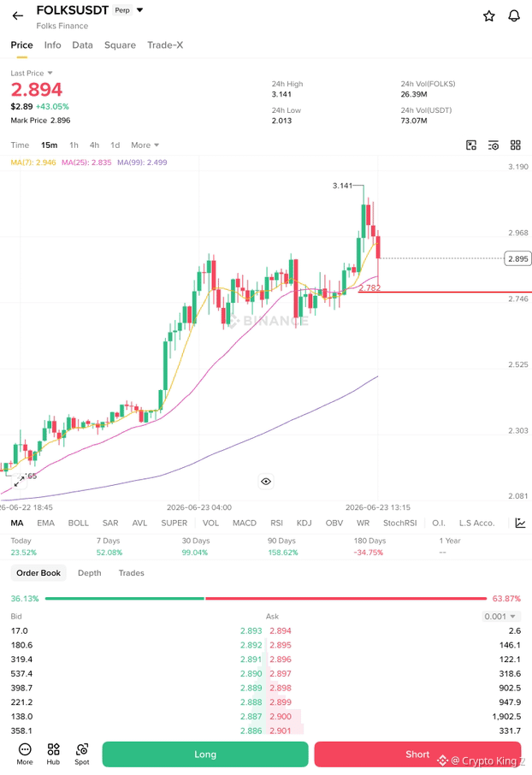Select ask price 2.894 in order book
532x775 pixels.
281,630
